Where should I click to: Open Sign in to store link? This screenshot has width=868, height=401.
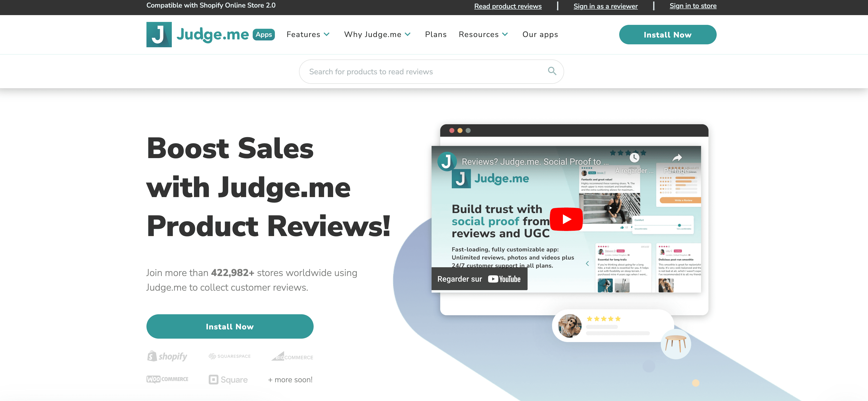point(693,6)
